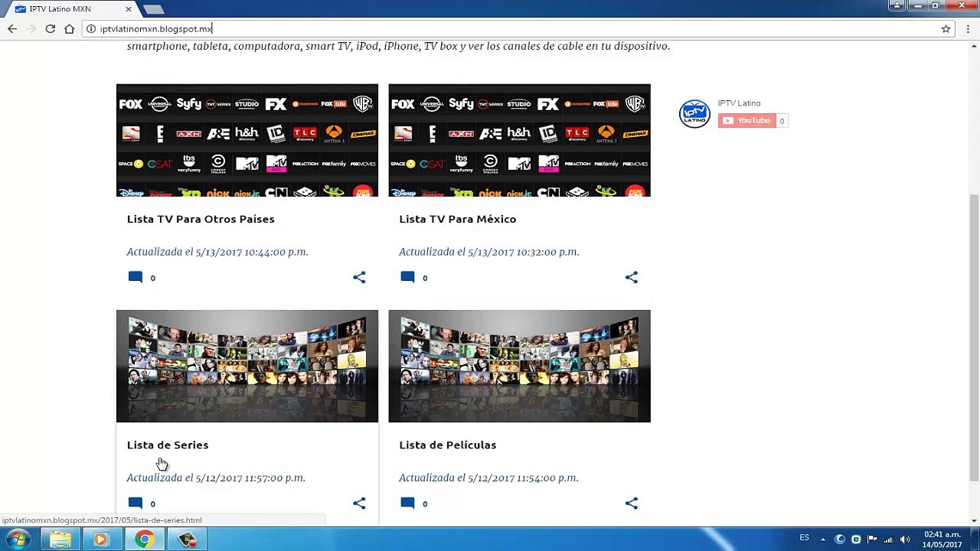The width and height of the screenshot is (980, 551).
Task: Open the Lista TV Para Otros Países thumbnail
Action: 247,140
